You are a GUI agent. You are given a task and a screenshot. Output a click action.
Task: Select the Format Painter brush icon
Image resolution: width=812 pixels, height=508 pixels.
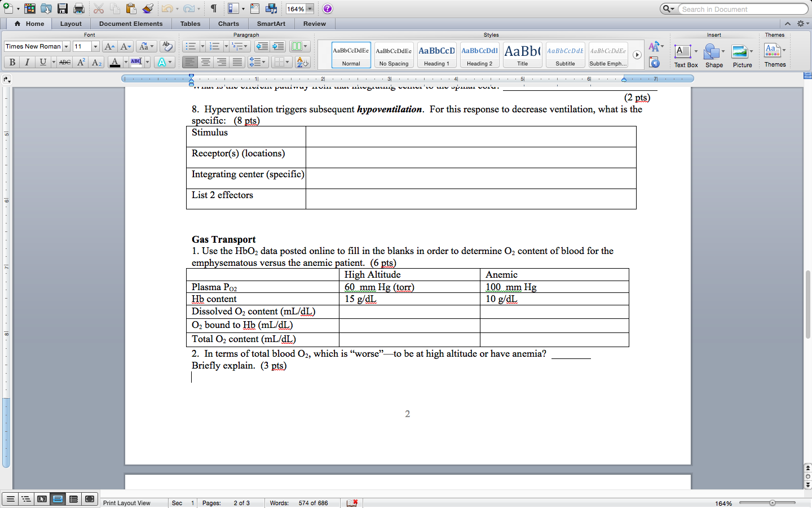click(148, 8)
